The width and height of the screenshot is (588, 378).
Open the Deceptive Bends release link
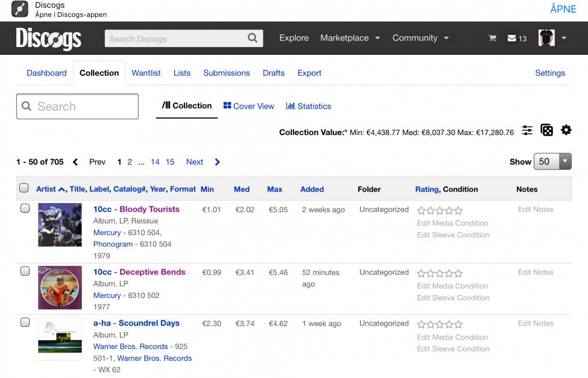pos(152,272)
